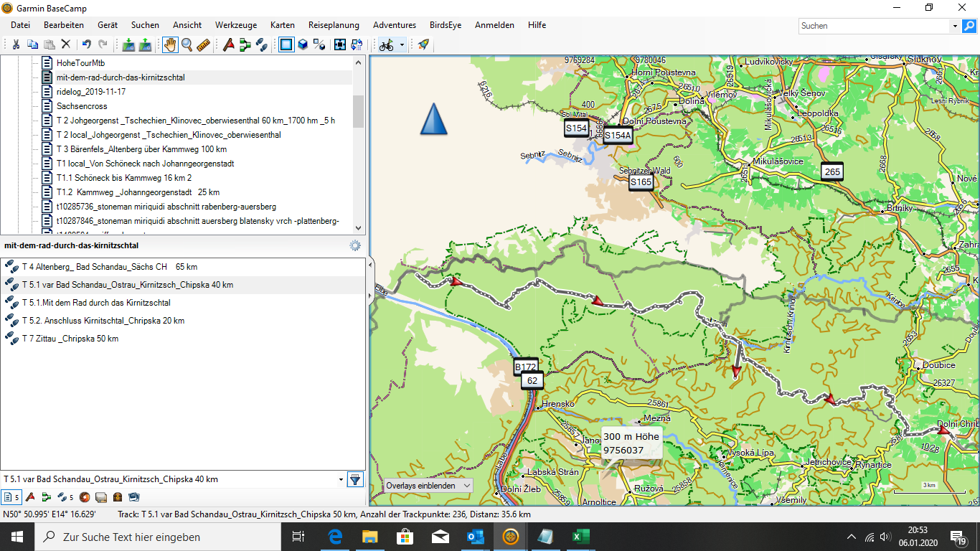Open the search field dropdown arrow
This screenshot has width=980, height=551.
[955, 26]
